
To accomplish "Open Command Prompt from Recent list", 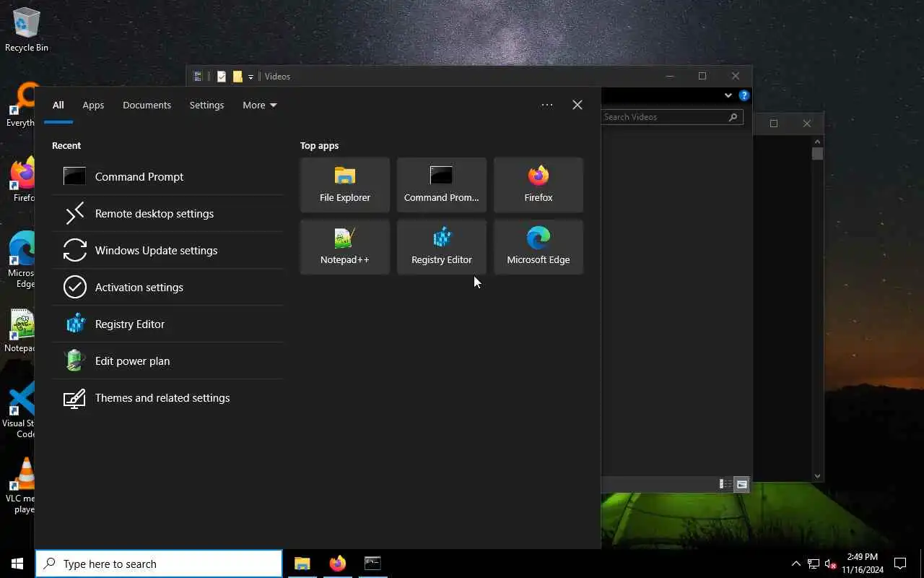I will [x=167, y=176].
